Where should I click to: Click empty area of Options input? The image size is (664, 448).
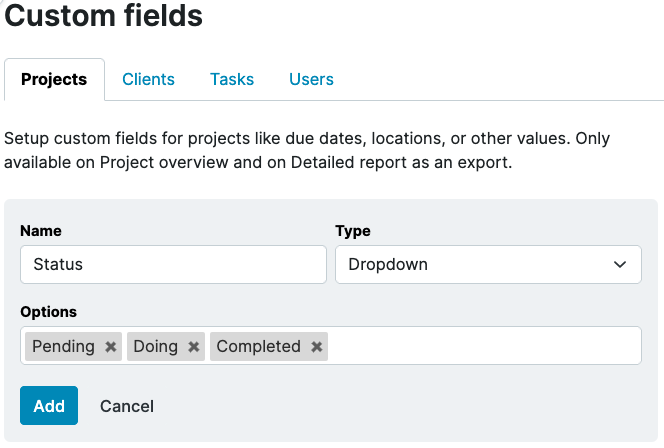483,346
